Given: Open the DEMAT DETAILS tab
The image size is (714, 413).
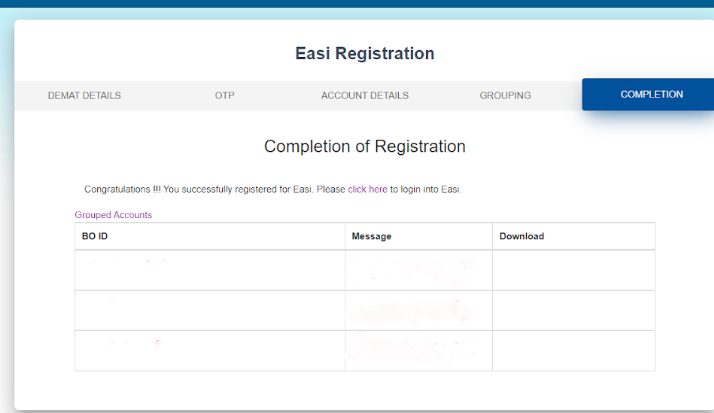Looking at the screenshot, I should click(84, 96).
